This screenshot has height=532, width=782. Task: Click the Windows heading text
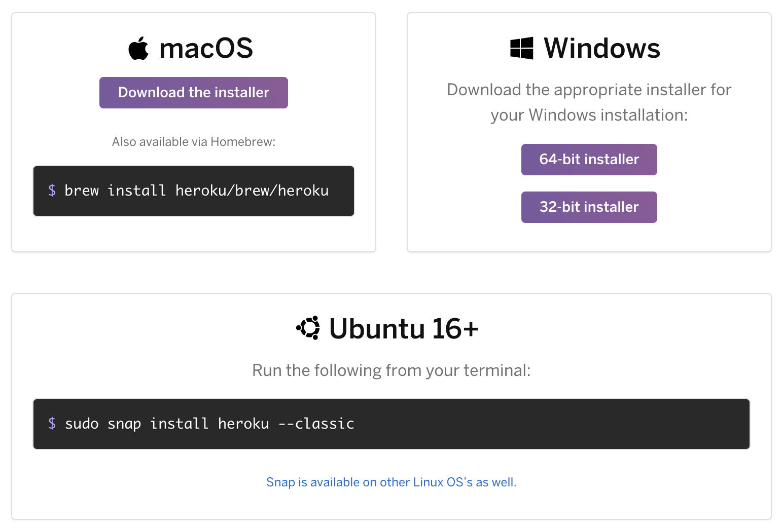602,49
